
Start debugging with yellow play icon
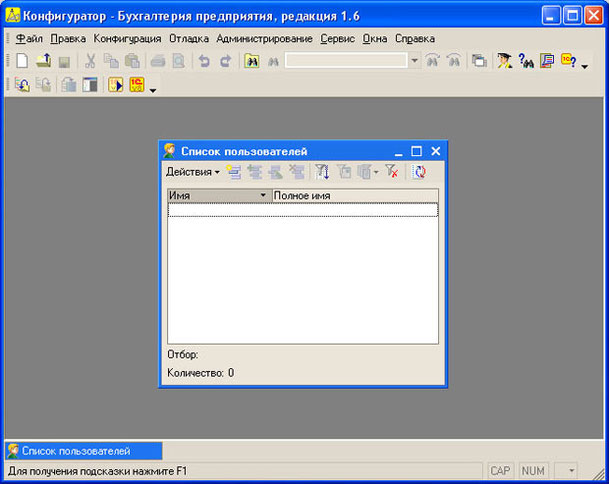115,85
